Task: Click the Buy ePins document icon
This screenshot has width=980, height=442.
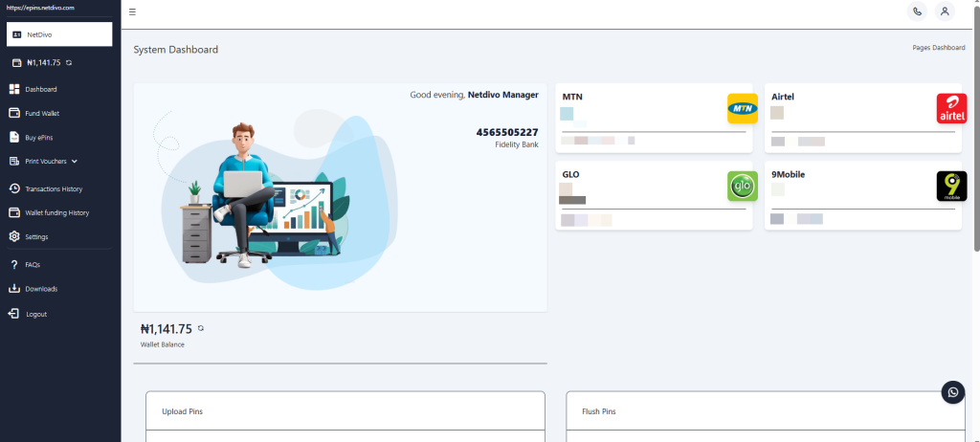Action: point(14,137)
